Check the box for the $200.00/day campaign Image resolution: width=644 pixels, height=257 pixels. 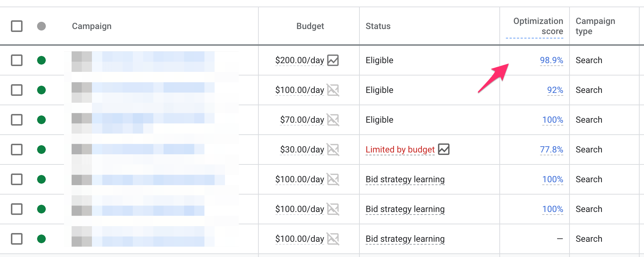tap(17, 60)
